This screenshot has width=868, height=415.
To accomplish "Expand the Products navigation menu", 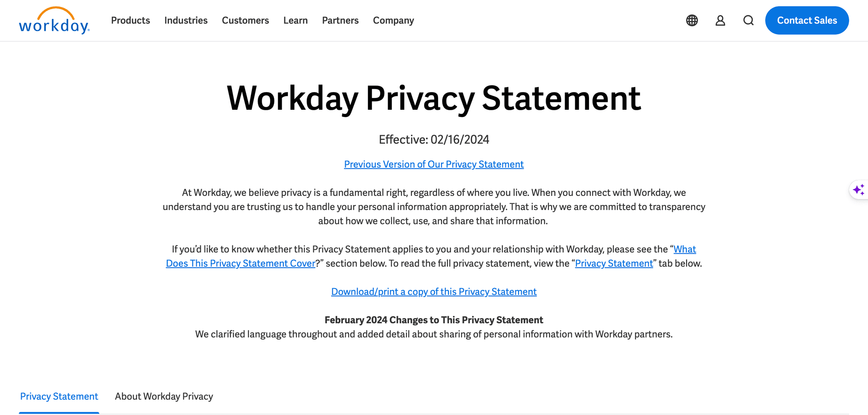I will 130,20.
